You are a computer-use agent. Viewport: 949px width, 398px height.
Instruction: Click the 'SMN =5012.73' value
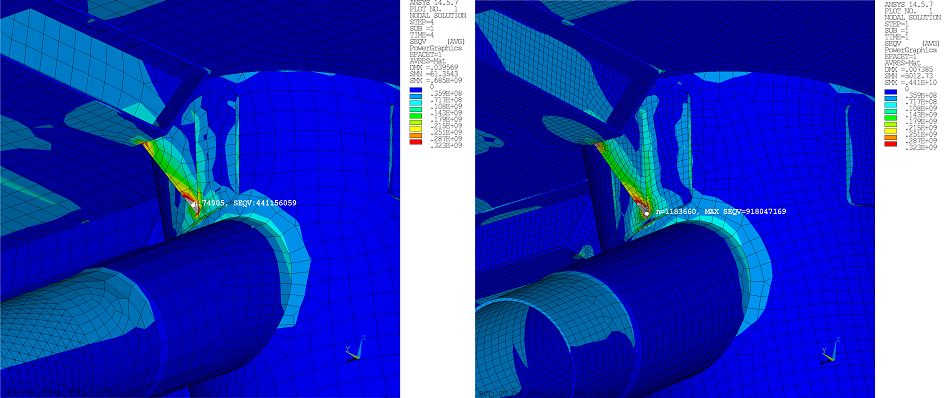[x=909, y=76]
